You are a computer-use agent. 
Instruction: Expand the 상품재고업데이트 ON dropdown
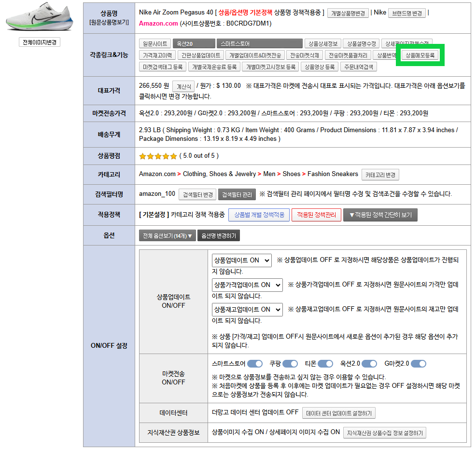[247, 309]
